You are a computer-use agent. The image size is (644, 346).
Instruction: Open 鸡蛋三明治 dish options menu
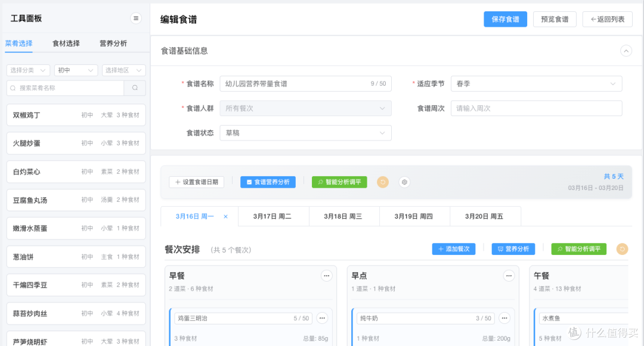click(x=322, y=318)
